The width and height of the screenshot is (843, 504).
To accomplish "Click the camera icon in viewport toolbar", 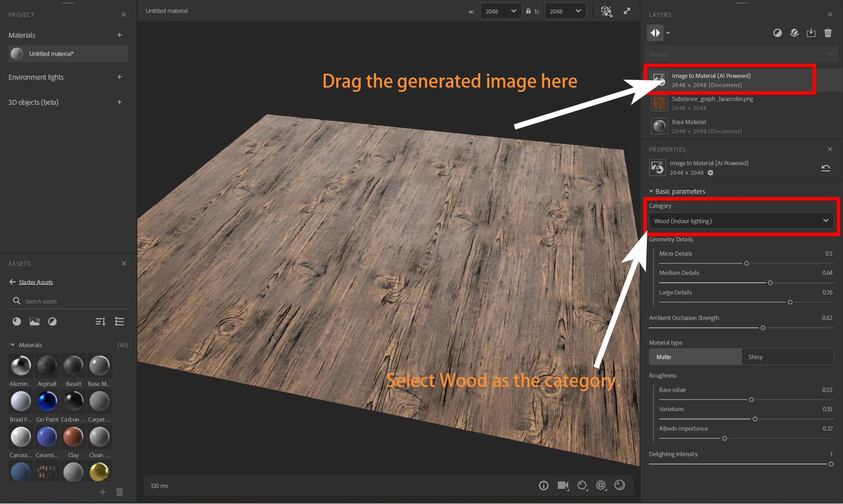I will coord(563,485).
